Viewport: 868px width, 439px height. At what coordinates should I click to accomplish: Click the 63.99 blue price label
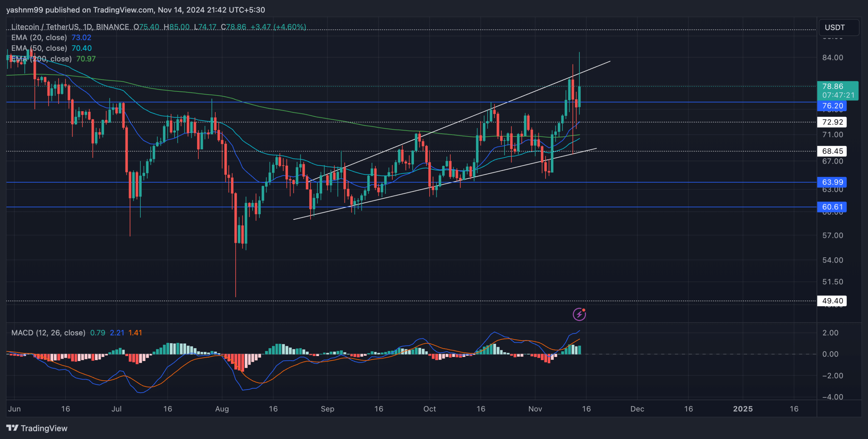coord(832,182)
